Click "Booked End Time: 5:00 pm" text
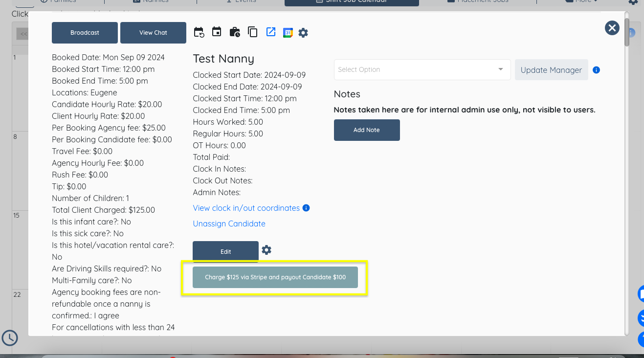The image size is (644, 358). (x=100, y=81)
